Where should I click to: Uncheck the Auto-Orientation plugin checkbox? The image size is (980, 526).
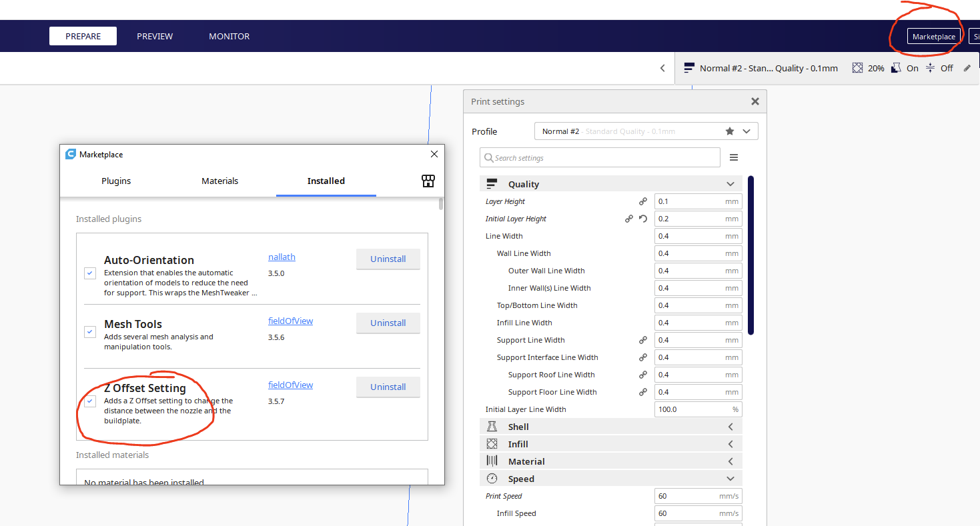[x=90, y=273]
